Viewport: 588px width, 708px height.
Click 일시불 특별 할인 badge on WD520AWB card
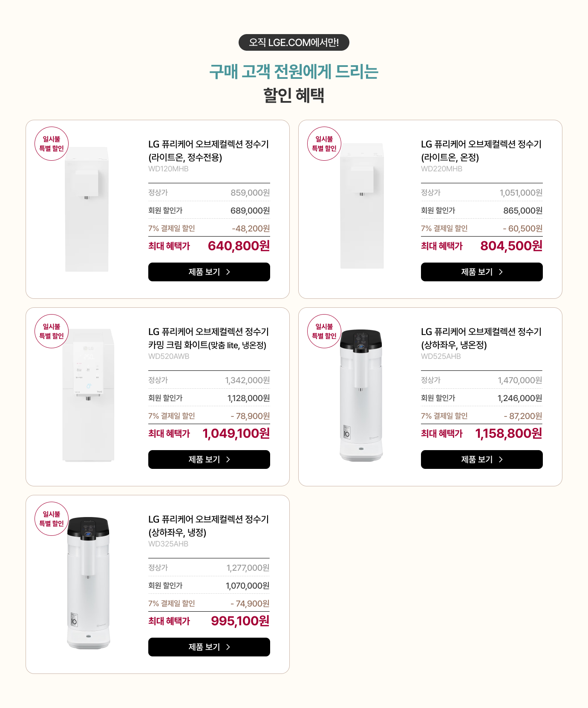(x=52, y=331)
